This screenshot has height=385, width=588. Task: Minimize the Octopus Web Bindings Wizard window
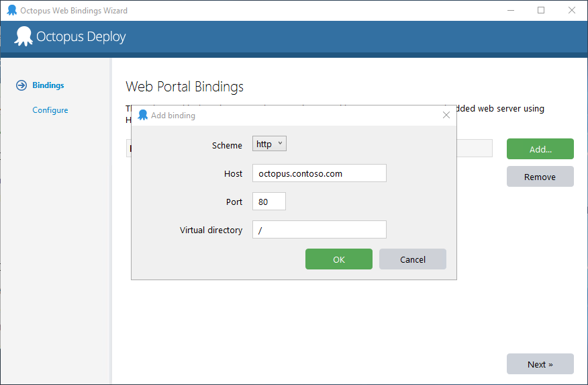point(511,10)
